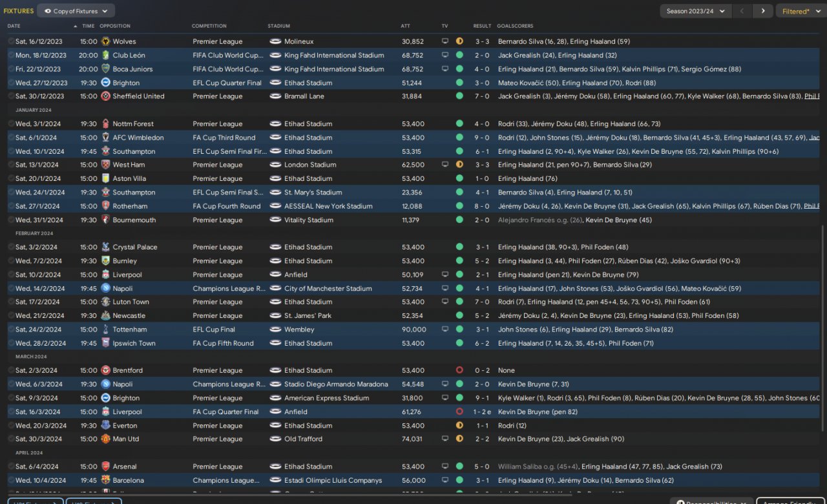Click the TV icon on the Arsenal row
Image resolution: width=827 pixels, height=504 pixels.
coord(445,467)
